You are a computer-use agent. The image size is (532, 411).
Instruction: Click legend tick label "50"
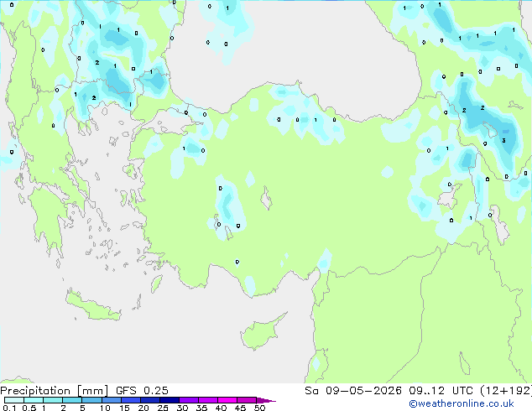260,408
